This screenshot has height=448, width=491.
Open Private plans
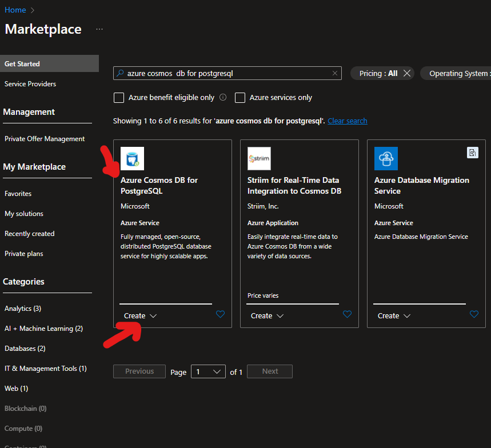(x=24, y=254)
